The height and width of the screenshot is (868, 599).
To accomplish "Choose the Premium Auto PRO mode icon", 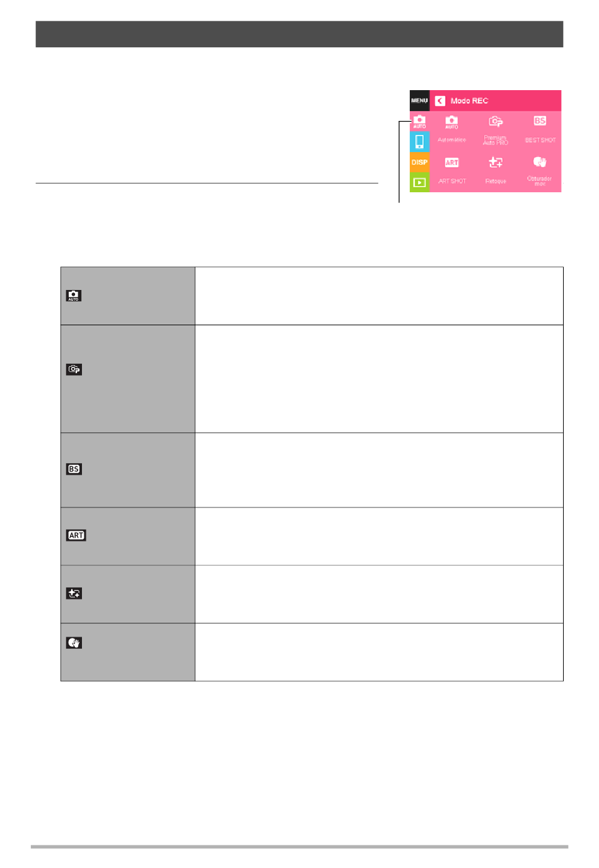I will (496, 121).
